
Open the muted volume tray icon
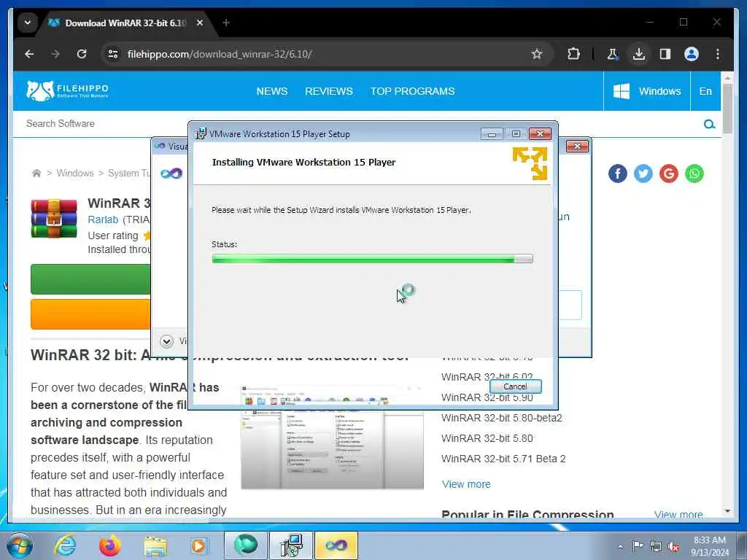click(x=673, y=547)
